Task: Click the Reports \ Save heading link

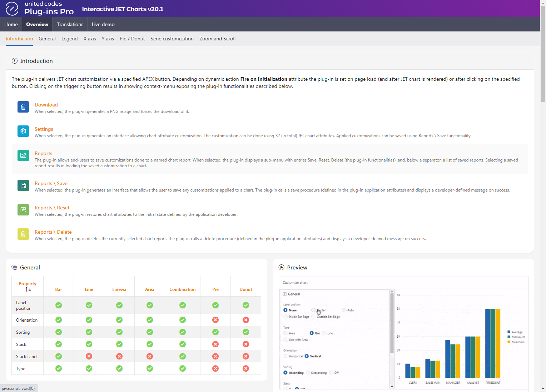Action: pos(51,183)
